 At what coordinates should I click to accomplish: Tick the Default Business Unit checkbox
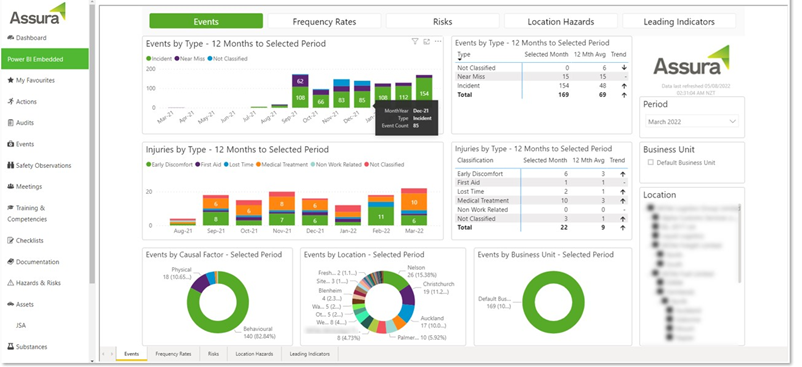(x=651, y=163)
